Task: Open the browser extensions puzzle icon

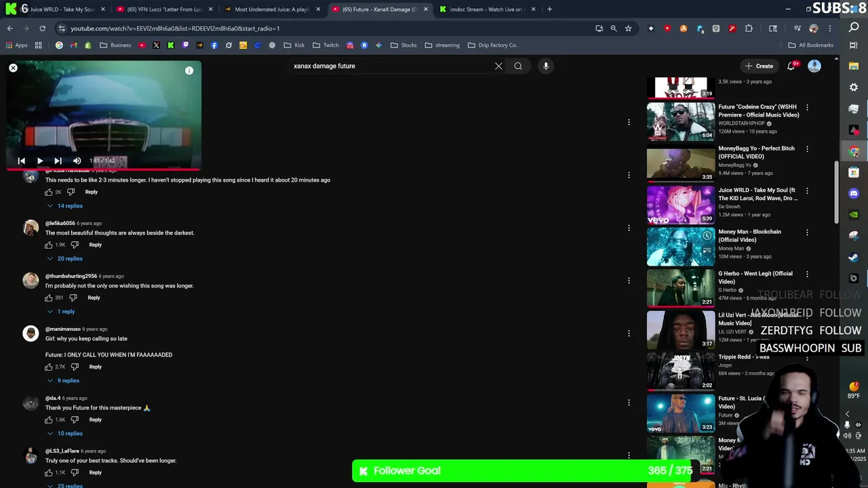Action: tap(749, 28)
